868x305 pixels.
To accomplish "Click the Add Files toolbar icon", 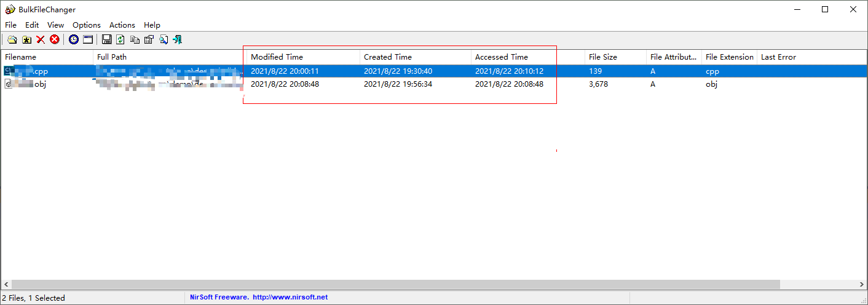I will (x=12, y=40).
